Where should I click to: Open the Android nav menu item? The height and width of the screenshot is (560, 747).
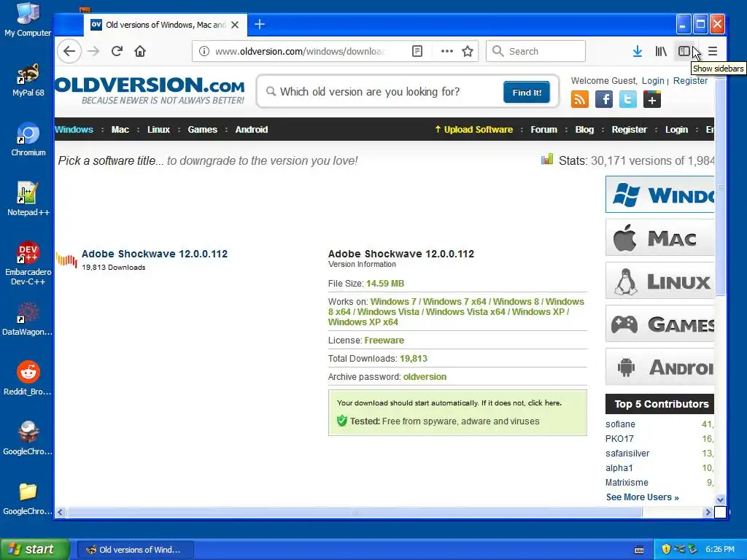click(252, 130)
